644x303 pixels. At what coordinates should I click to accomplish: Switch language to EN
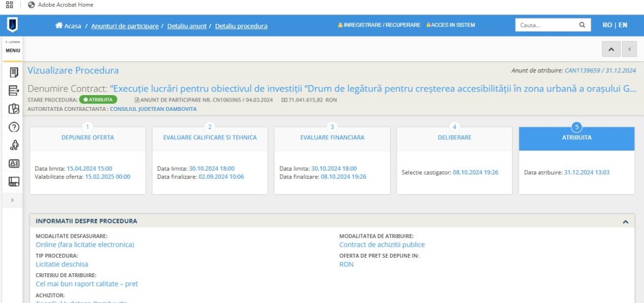pos(623,25)
